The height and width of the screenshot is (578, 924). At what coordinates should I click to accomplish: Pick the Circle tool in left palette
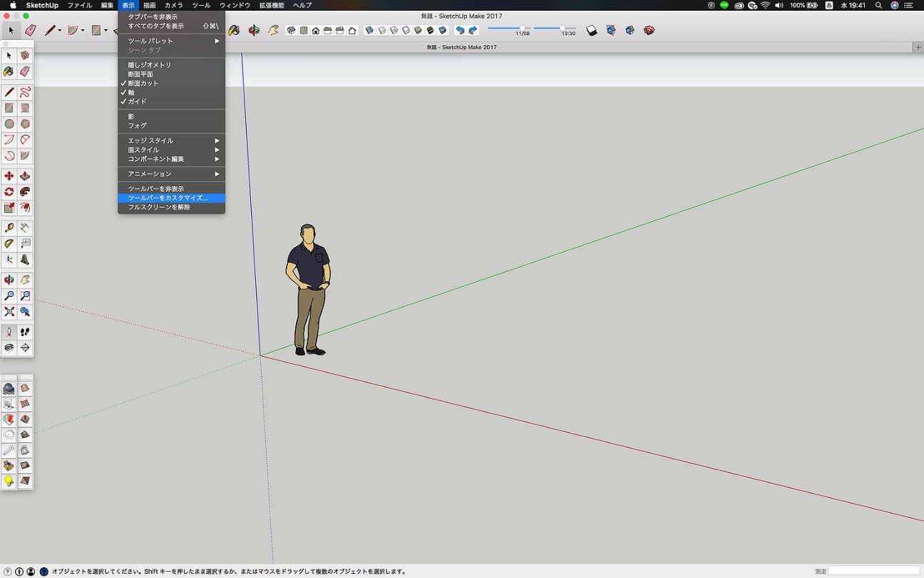click(x=9, y=123)
